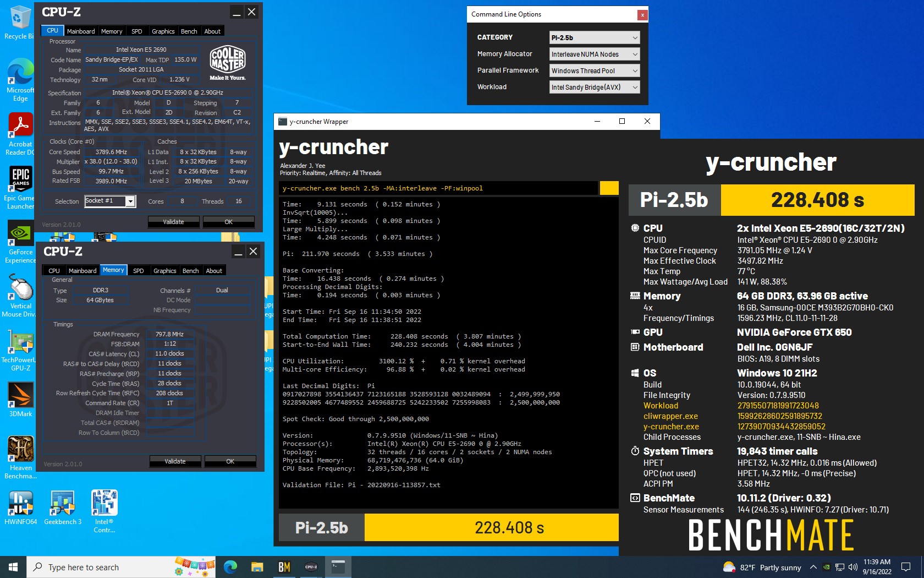Open Bench tab in top CPU-Z window
The height and width of the screenshot is (578, 924).
(x=189, y=31)
